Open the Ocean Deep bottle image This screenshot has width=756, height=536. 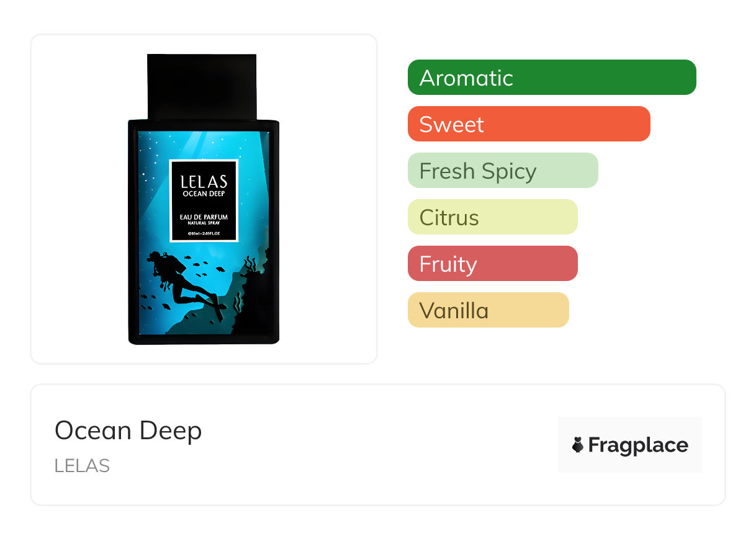click(204, 199)
